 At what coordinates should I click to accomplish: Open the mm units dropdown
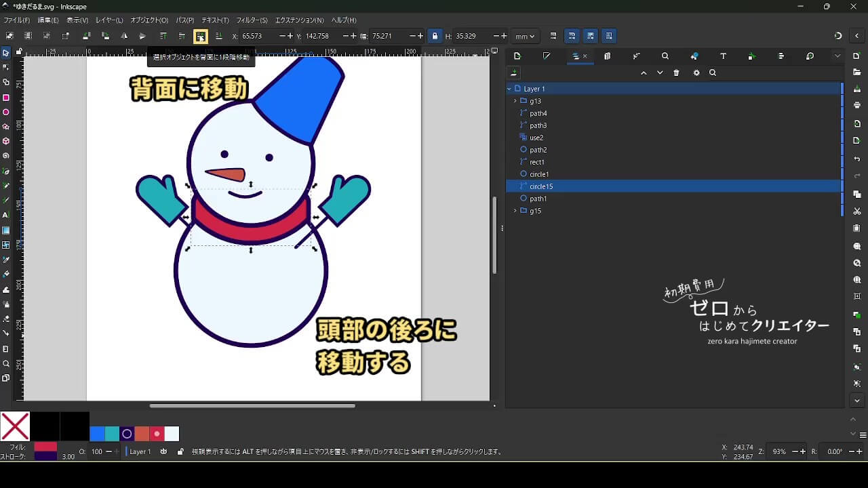[524, 37]
